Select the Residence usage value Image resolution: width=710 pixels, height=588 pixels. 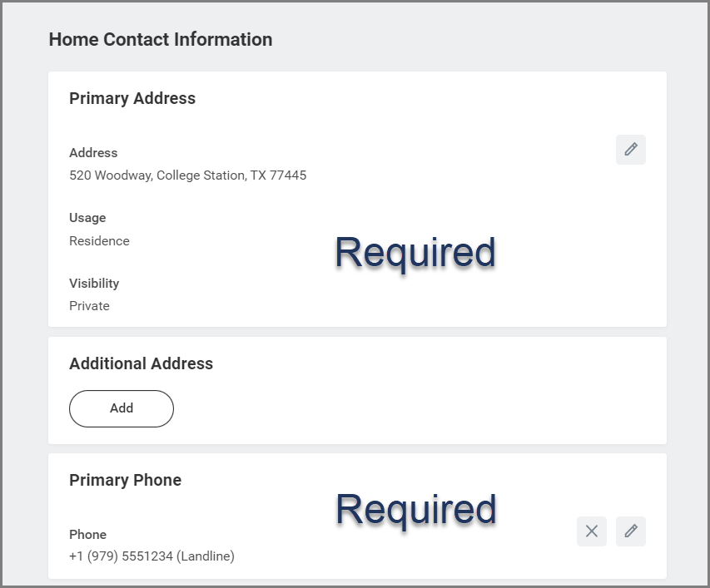point(99,241)
